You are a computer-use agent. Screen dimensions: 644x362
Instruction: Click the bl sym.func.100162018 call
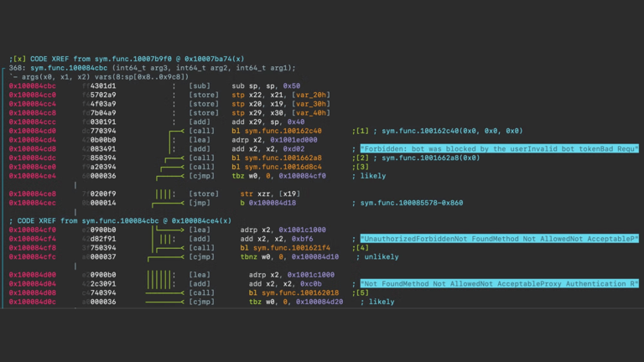(294, 293)
